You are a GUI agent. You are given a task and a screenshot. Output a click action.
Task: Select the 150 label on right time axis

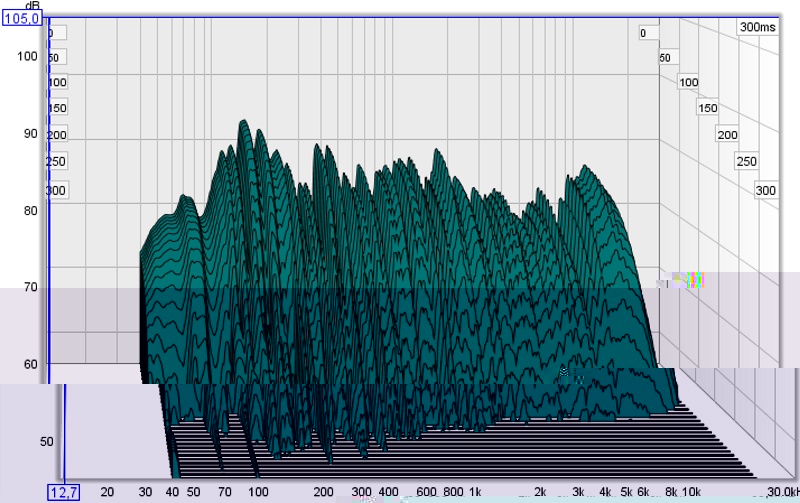708,108
